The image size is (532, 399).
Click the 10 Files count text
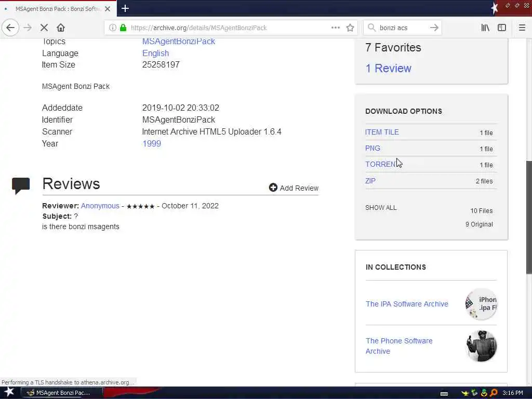coord(482,211)
